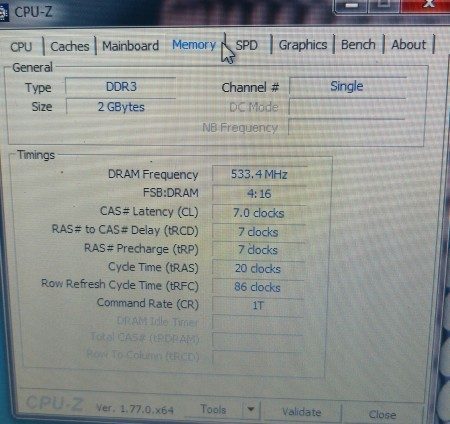Click the memory Type field showing DDR3
The image size is (450, 424).
pos(121,87)
